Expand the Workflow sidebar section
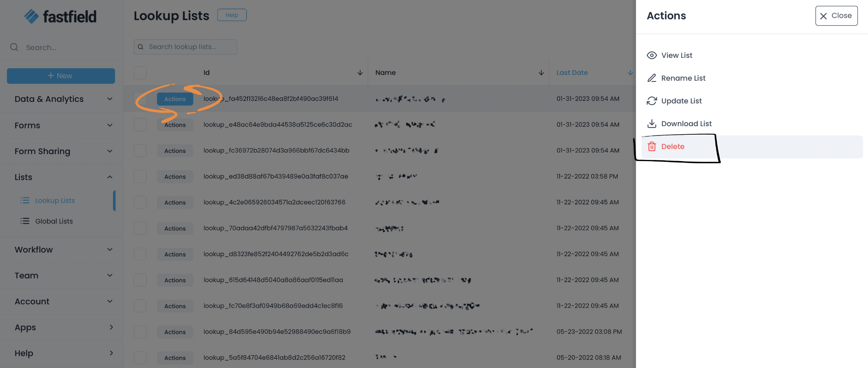This screenshot has height=368, width=868. [x=109, y=250]
